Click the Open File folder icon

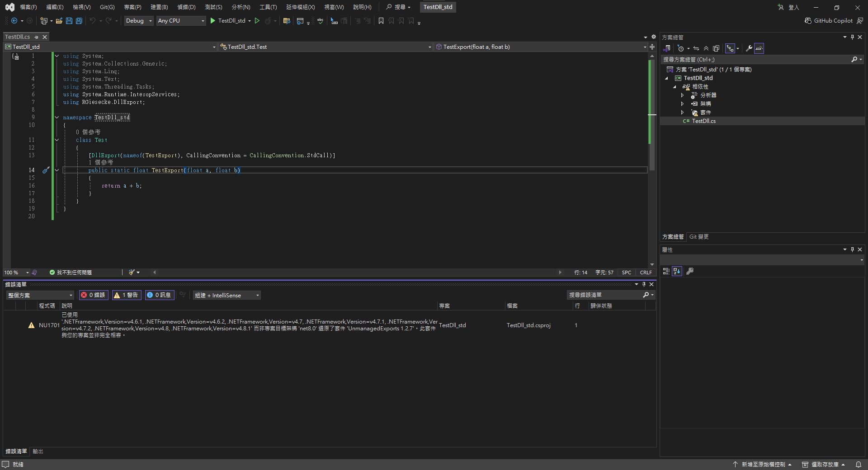(59, 21)
